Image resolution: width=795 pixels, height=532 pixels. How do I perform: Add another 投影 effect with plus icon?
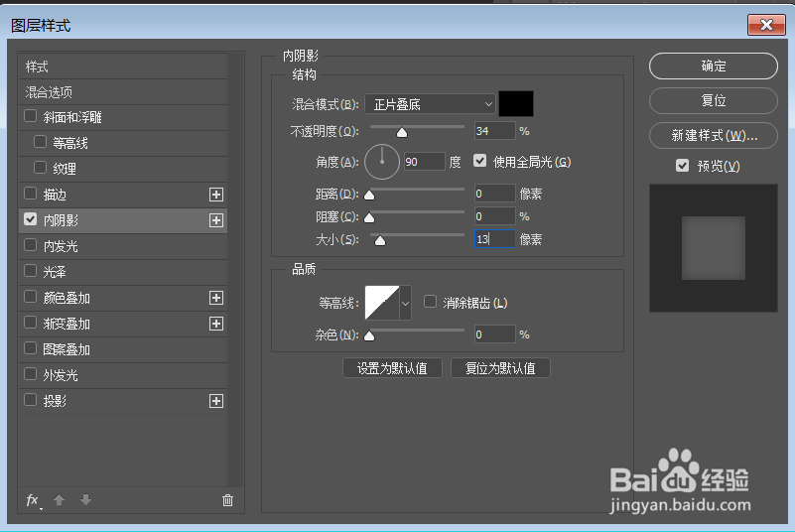pyautogui.click(x=216, y=402)
